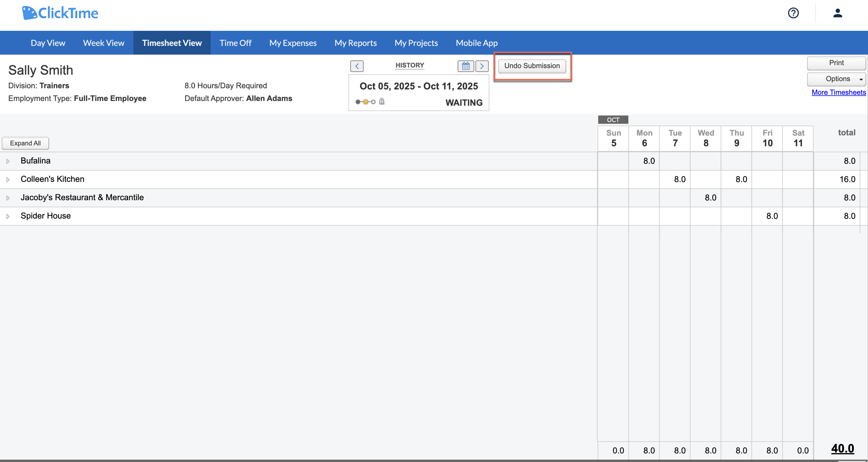Click the Spider House project name
The height and width of the screenshot is (462, 868).
(x=46, y=216)
